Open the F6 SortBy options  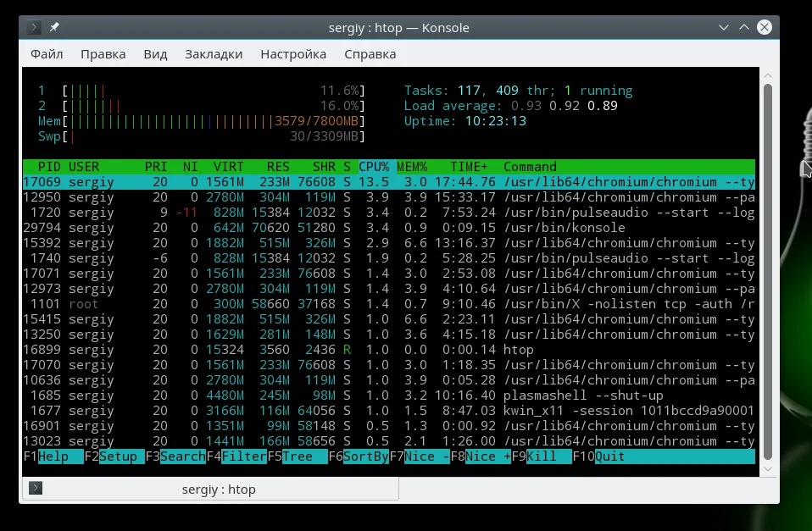[365, 456]
